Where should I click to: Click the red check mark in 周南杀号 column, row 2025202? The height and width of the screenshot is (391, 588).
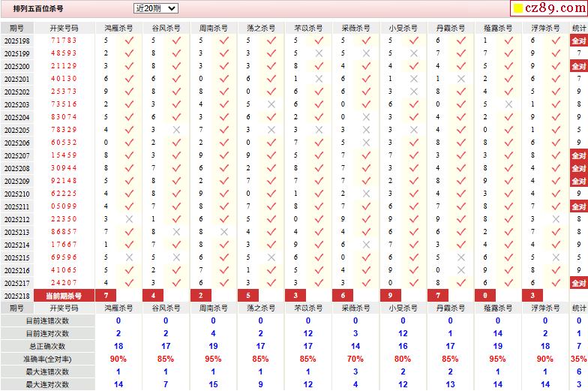[x=223, y=92]
